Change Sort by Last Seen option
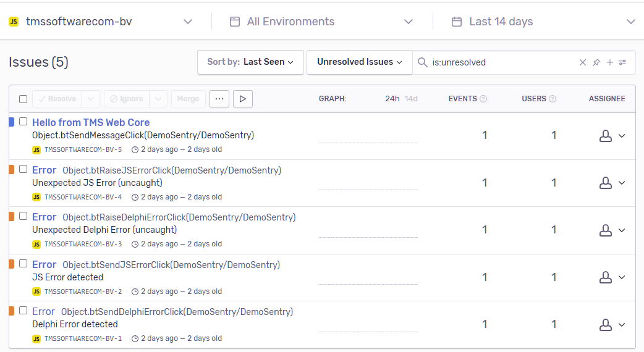The image size is (644, 352). click(x=250, y=62)
